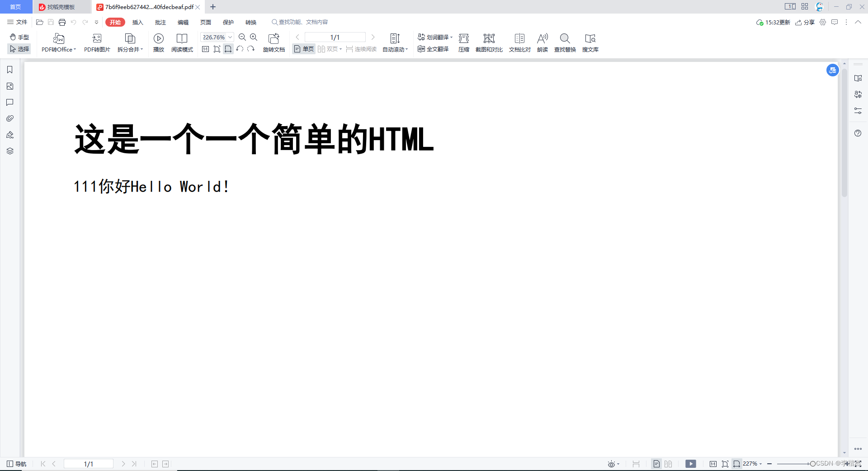
Task: Open the signatures sidebar panel
Action: tap(10, 135)
